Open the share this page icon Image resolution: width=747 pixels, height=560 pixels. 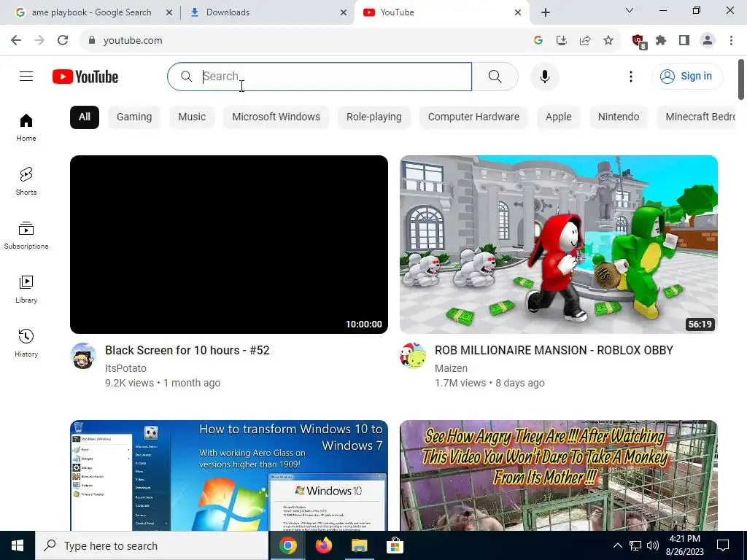tap(585, 41)
